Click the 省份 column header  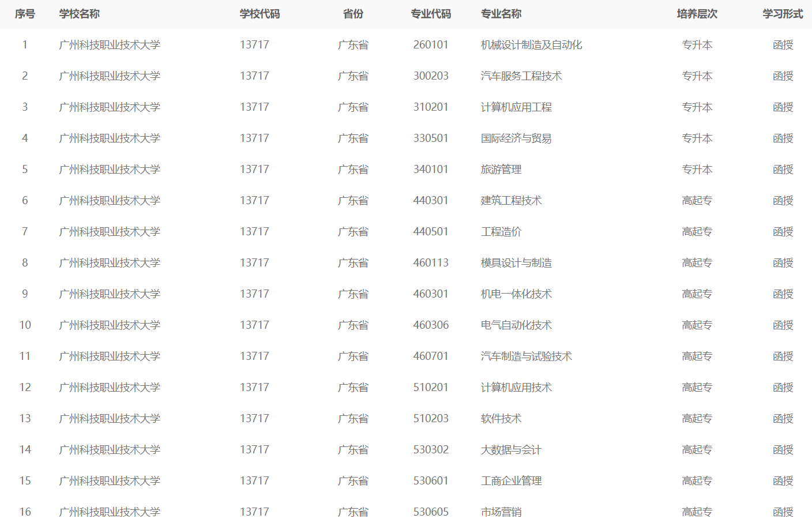coord(353,14)
